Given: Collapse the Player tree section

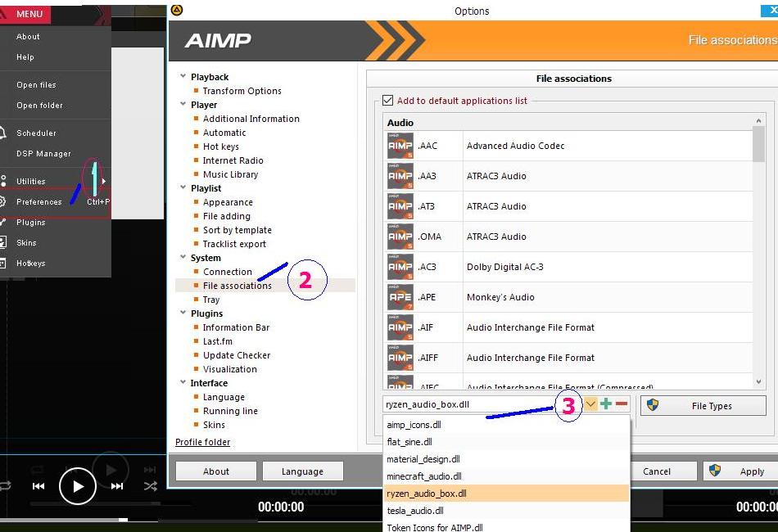Looking at the screenshot, I should tap(183, 104).
